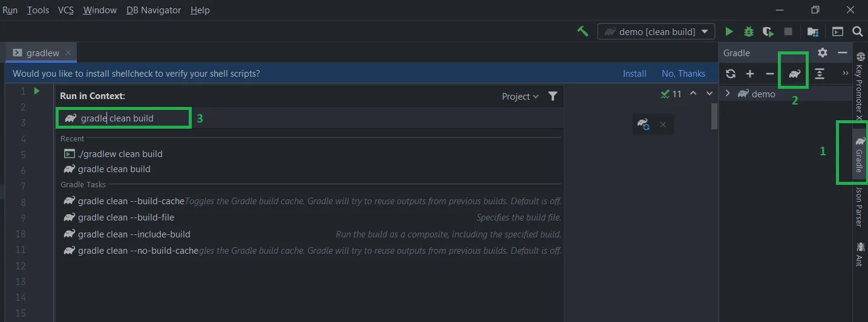Select recent ./gradlew clean build entry

(309, 153)
